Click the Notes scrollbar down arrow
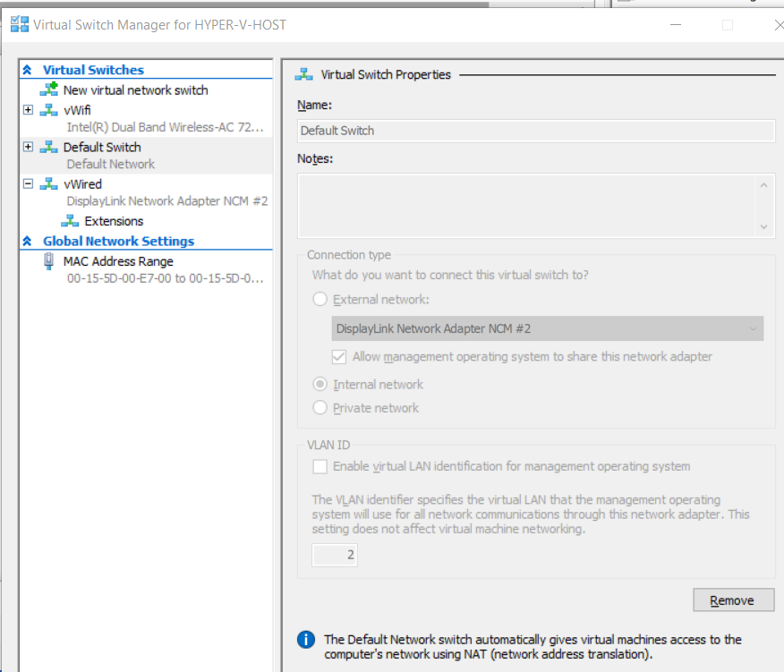The image size is (784, 672). (764, 226)
